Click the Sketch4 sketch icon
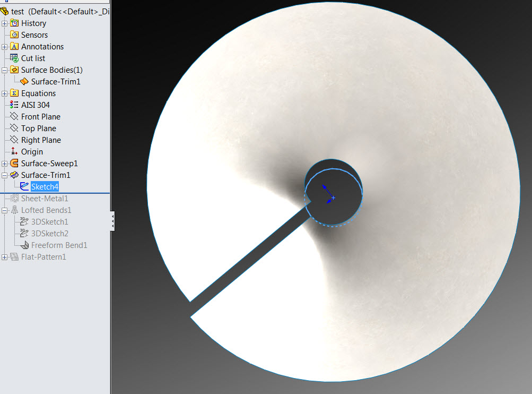532x394 pixels. click(24, 186)
